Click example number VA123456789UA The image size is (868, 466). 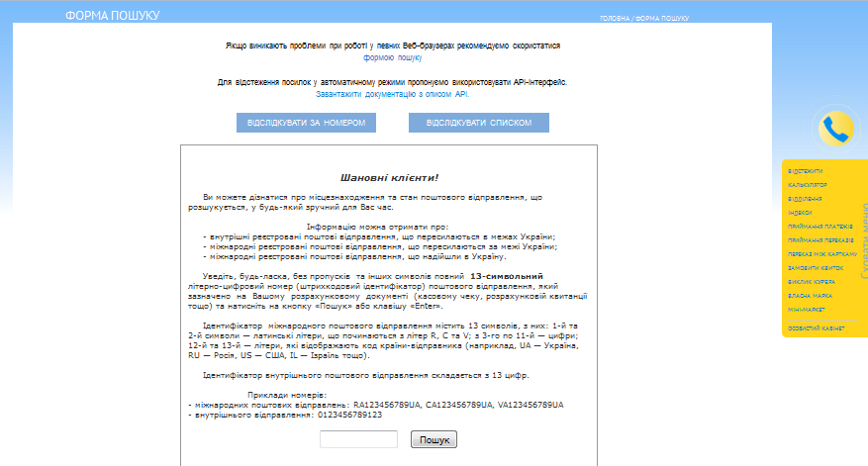point(530,405)
